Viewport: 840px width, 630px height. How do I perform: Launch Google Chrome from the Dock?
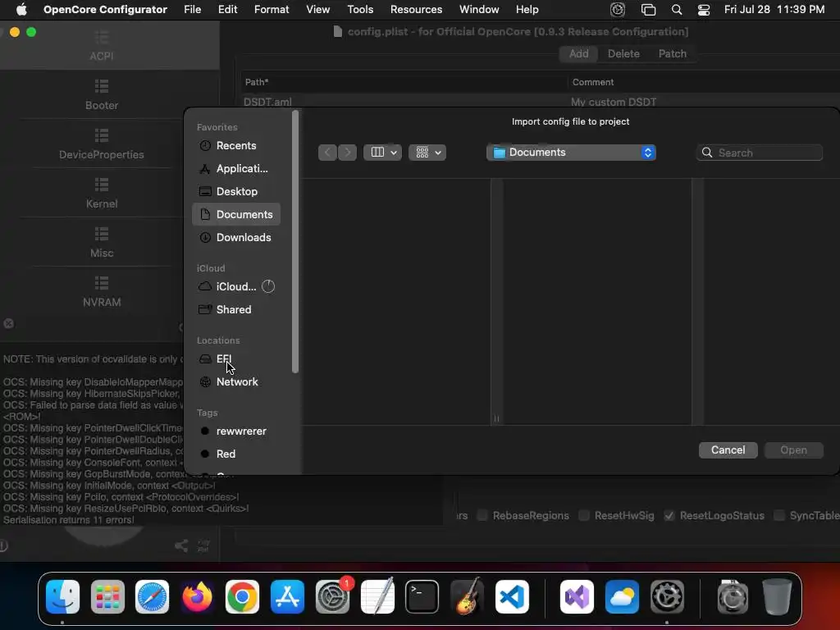pyautogui.click(x=242, y=596)
